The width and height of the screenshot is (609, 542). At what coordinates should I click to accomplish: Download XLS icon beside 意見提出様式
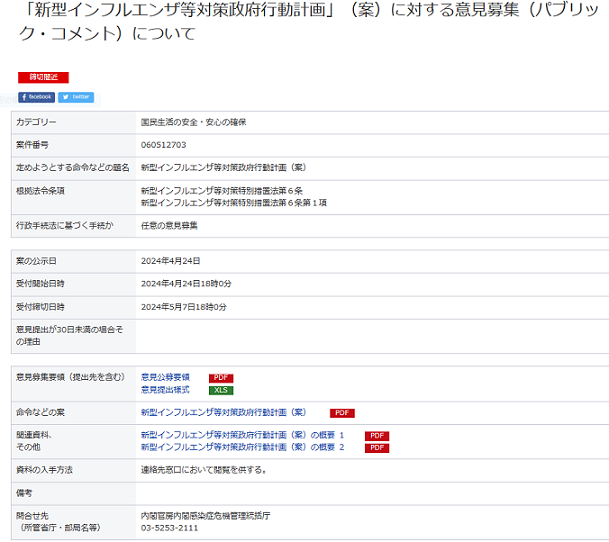pos(220,390)
